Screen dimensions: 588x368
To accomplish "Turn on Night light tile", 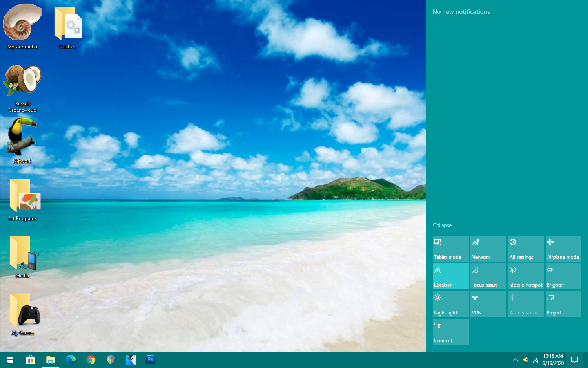I will tap(450, 304).
